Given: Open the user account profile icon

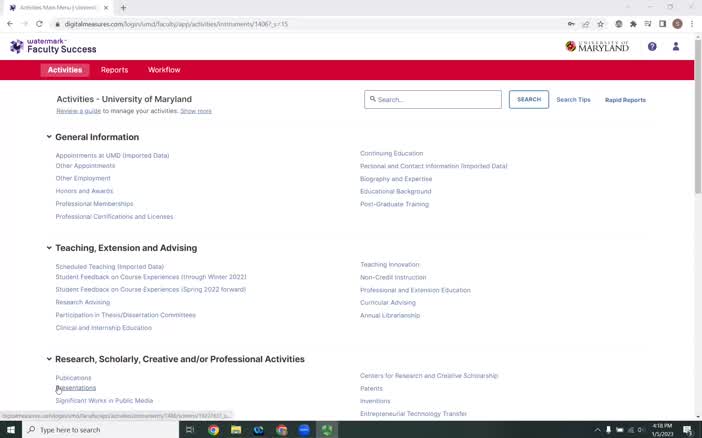Looking at the screenshot, I should (x=676, y=46).
